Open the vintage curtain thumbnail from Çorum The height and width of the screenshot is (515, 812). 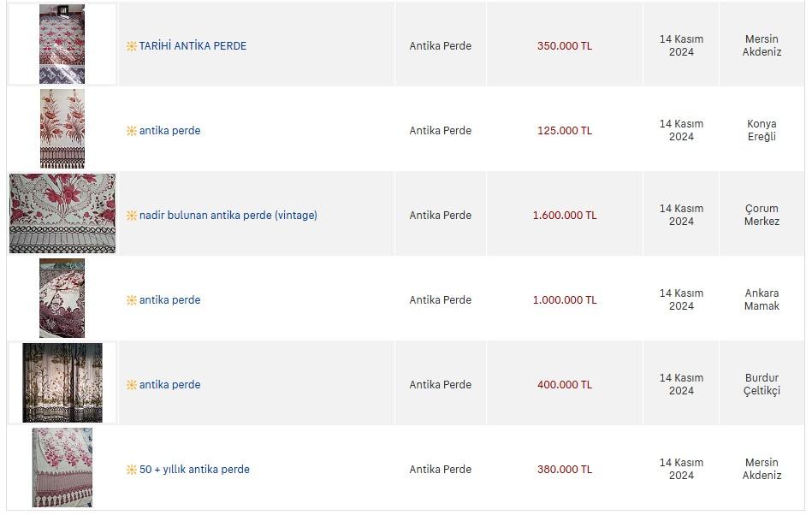[x=62, y=214]
